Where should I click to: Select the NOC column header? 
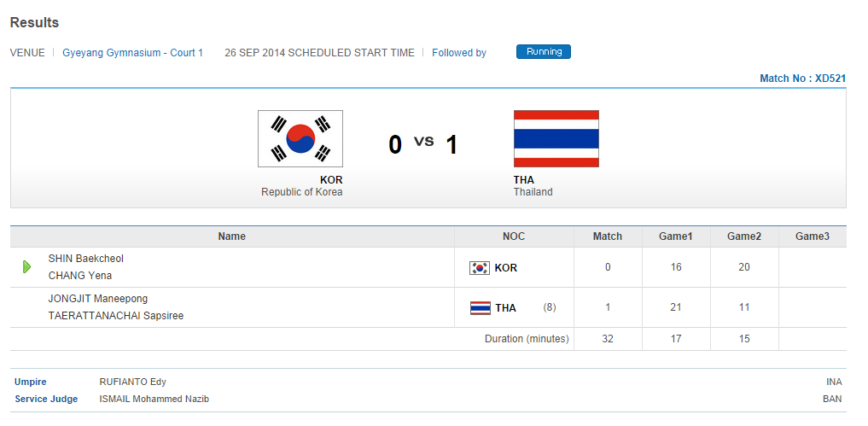pyautogui.click(x=514, y=236)
